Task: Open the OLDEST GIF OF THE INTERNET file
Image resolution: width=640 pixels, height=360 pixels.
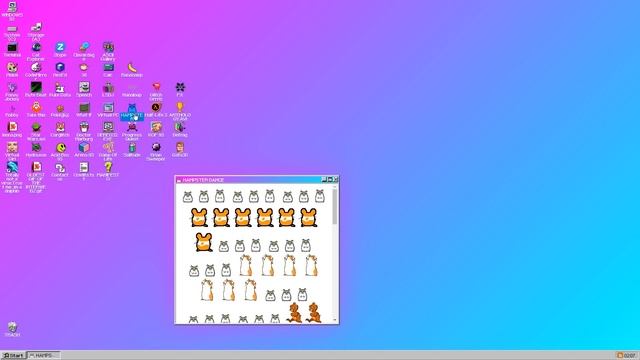Action: click(x=36, y=178)
